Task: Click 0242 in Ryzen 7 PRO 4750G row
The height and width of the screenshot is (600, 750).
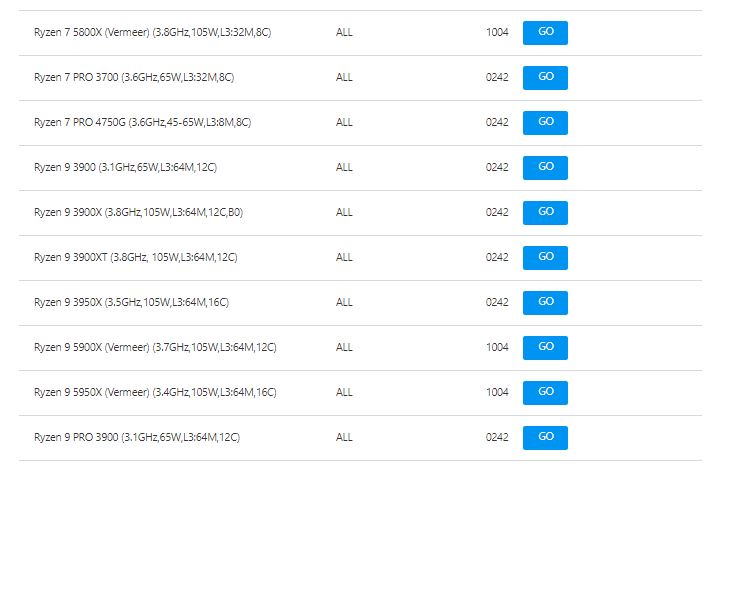Action: click(x=497, y=122)
